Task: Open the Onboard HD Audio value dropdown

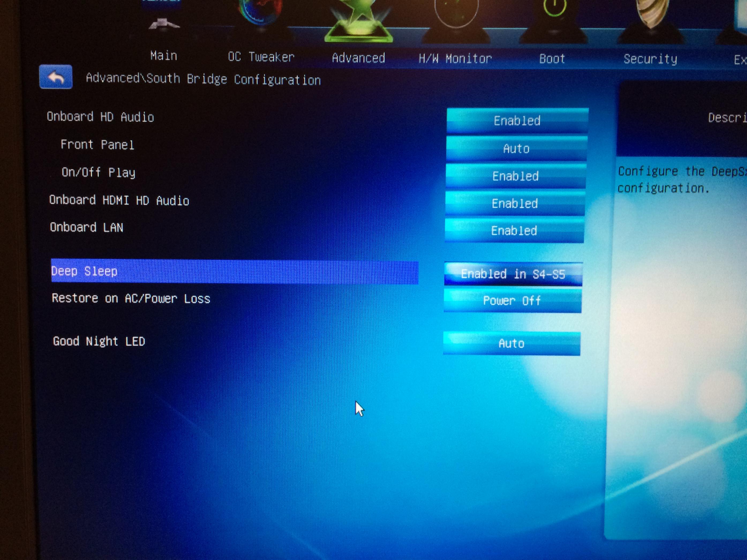Action: (517, 120)
